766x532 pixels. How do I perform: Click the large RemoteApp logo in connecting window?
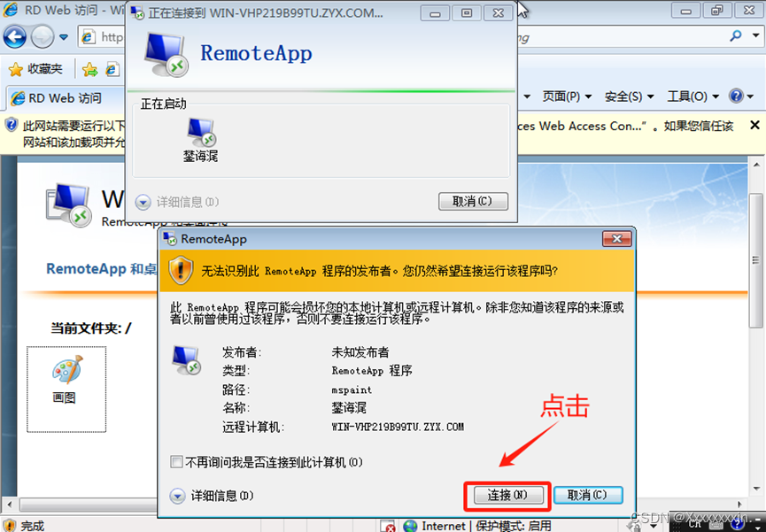click(x=166, y=55)
